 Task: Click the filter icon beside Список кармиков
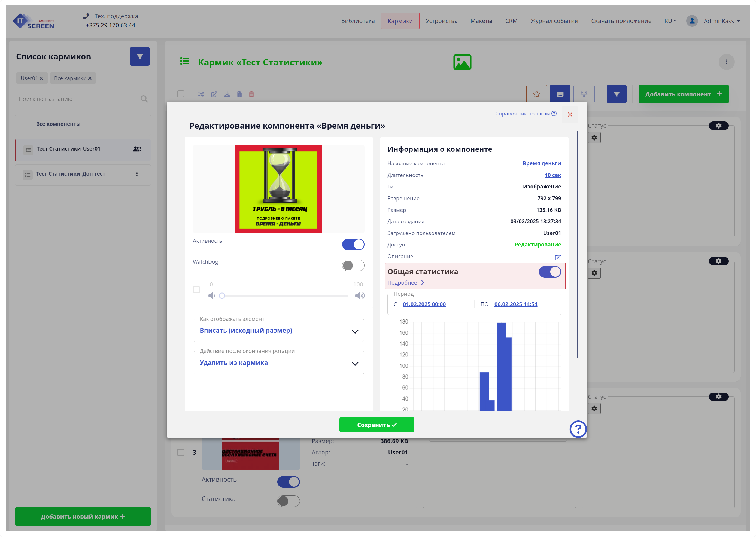(139, 57)
